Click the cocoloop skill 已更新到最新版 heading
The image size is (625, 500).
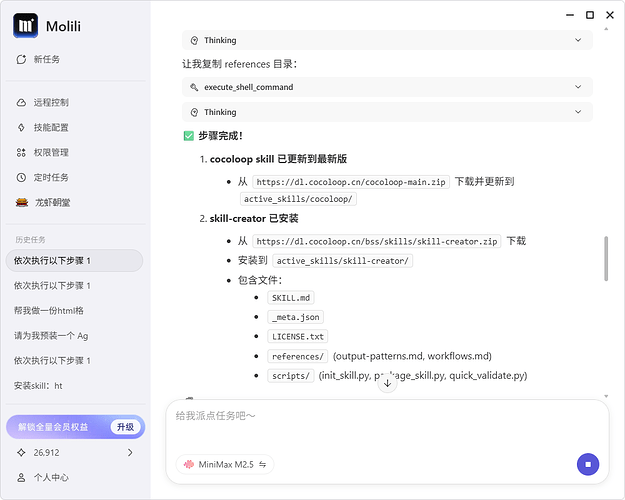[x=278, y=159]
